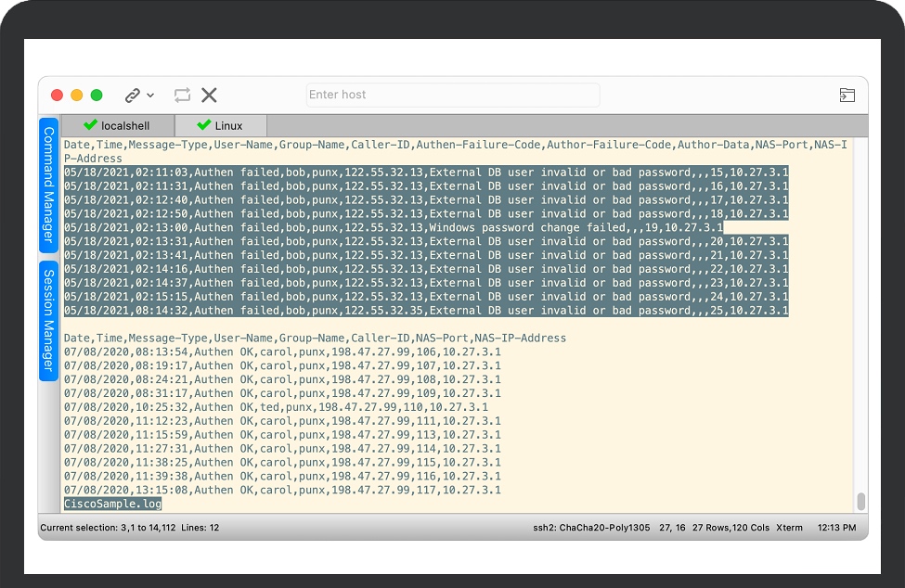Click the Connect link icon in toolbar
This screenshot has height=588, width=905.
click(x=133, y=96)
